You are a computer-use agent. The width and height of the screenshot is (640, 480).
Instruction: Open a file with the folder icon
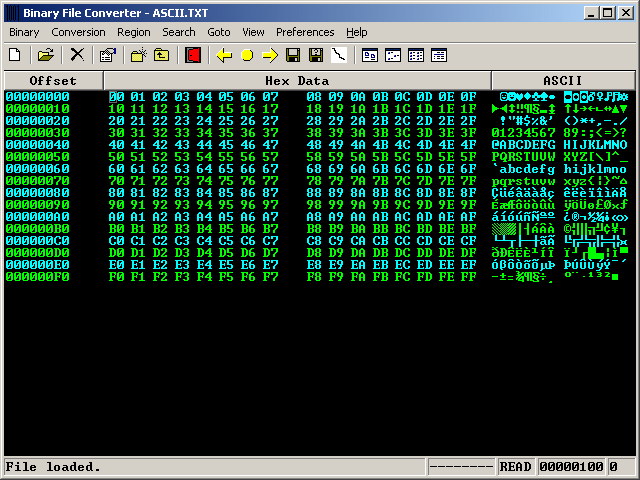[x=46, y=55]
